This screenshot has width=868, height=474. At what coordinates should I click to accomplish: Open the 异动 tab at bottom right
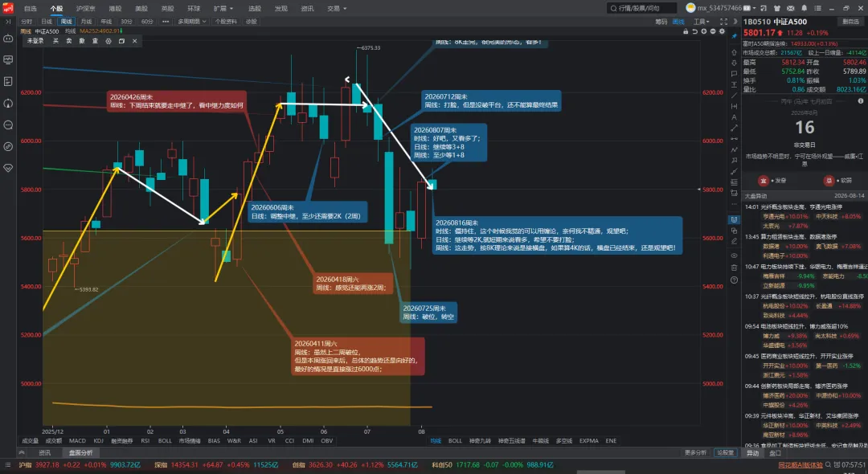(753, 453)
